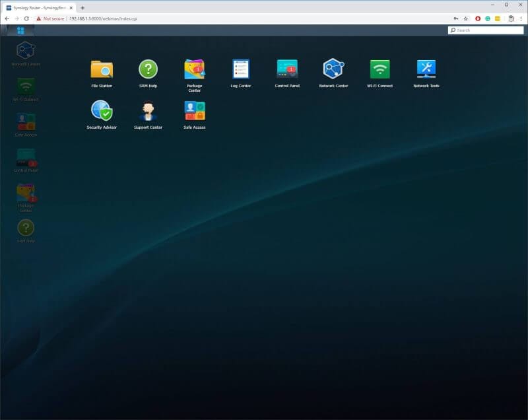The width and height of the screenshot is (528, 420).
Task: Open Network Center via the left sidebar shortcut
Action: 26,50
